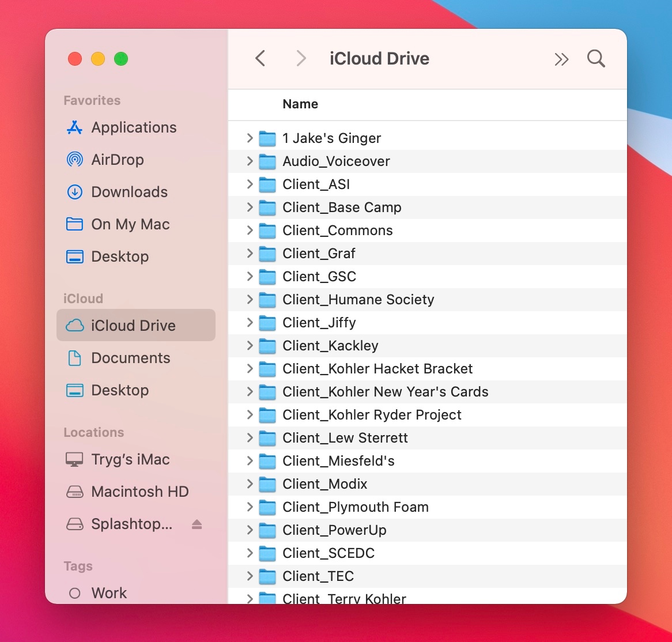Eject the Splashtop volume
Screen dimensions: 672x642
[x=197, y=524]
